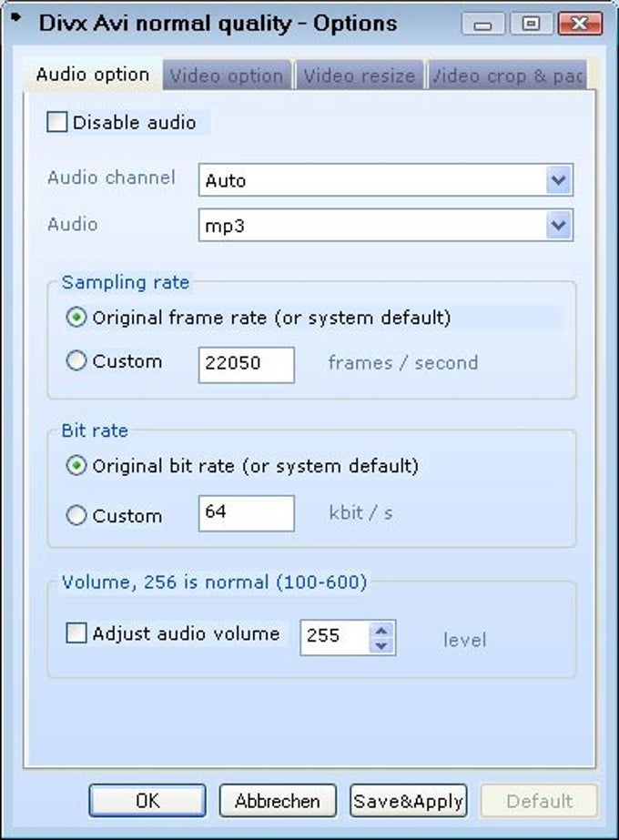
Task: Select Original bit rate radio button
Action: tap(76, 465)
